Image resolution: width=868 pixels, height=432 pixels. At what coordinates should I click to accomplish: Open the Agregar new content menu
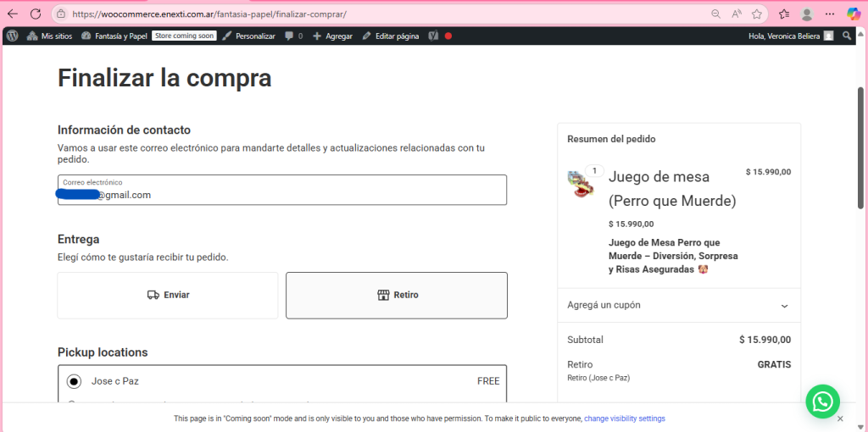(x=332, y=36)
